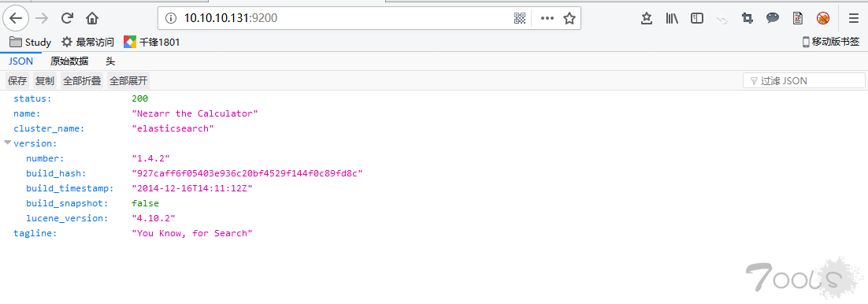
Task: Reload the page with the refresh icon
Action: point(67,18)
